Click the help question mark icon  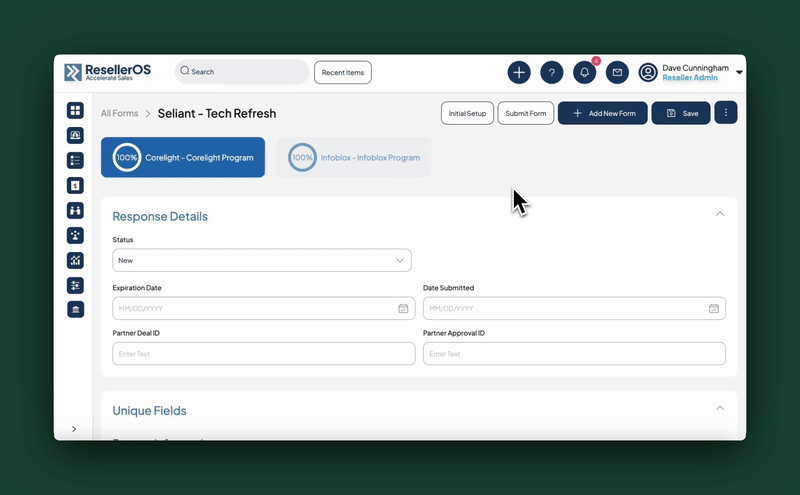point(551,72)
